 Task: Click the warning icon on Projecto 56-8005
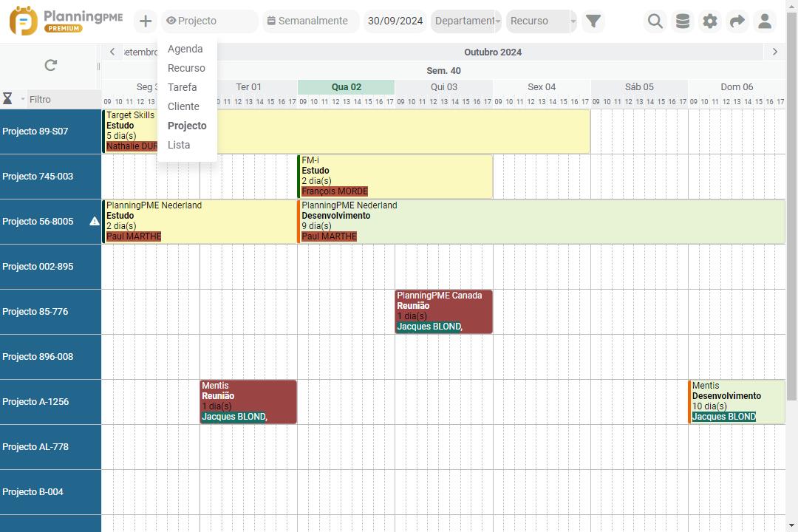pyautogui.click(x=95, y=221)
